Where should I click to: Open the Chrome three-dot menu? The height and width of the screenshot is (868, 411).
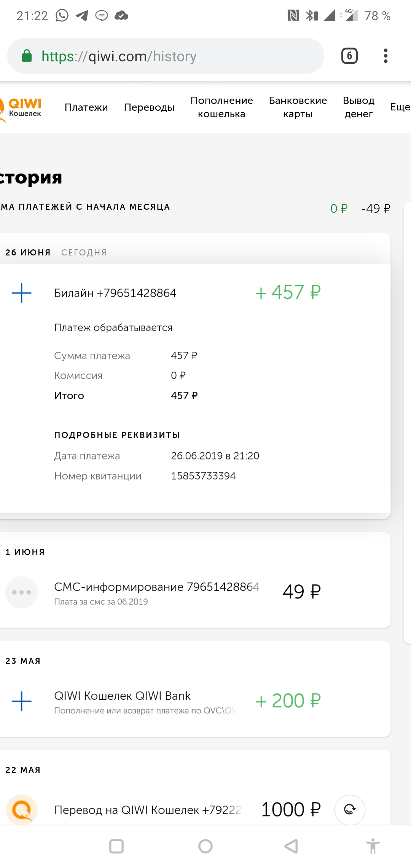pos(386,56)
